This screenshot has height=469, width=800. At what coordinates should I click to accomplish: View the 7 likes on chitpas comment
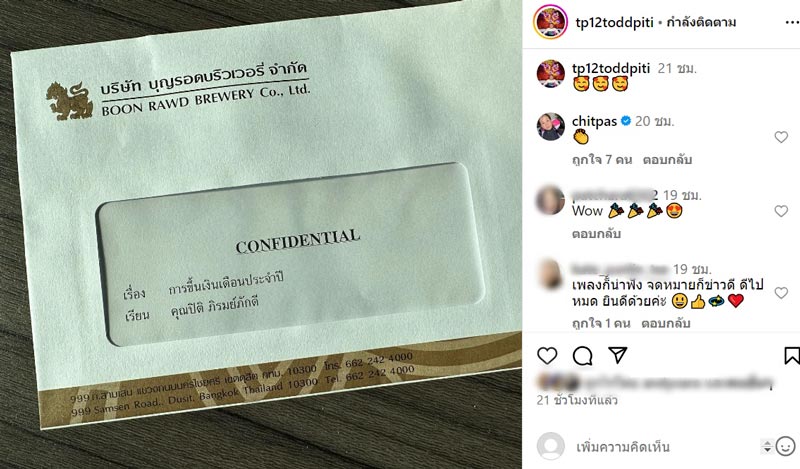tap(602, 160)
